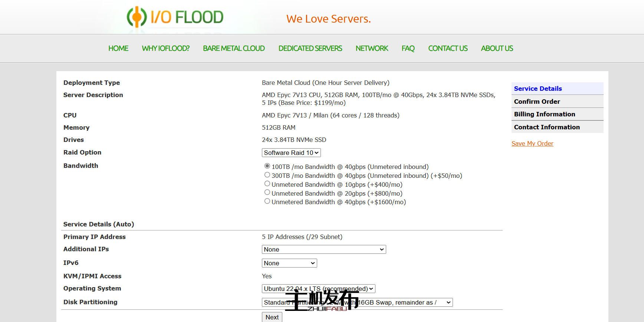
Task: Choose Unmetered Bandwidth @ 20gbps option
Action: (x=267, y=192)
